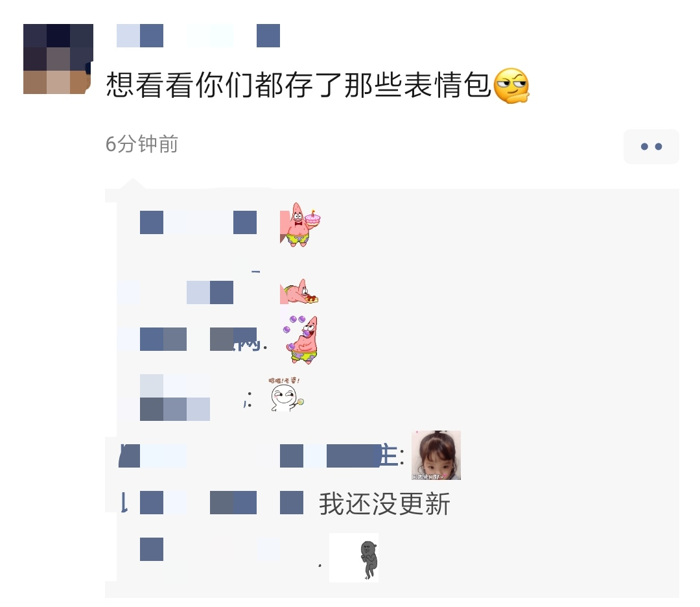
Task: Tap the post text about saved 表情包
Action: pyautogui.click(x=298, y=85)
